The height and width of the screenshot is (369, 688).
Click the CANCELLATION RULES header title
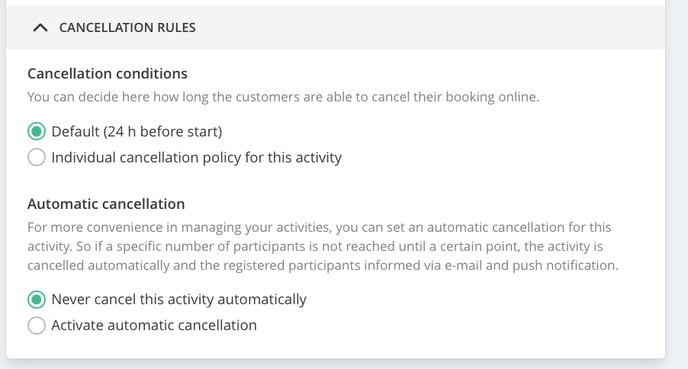(127, 28)
